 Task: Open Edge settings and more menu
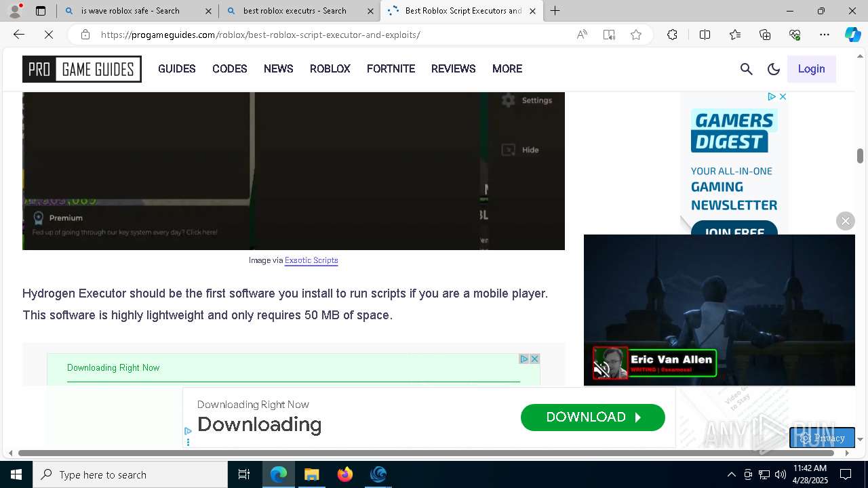click(825, 35)
